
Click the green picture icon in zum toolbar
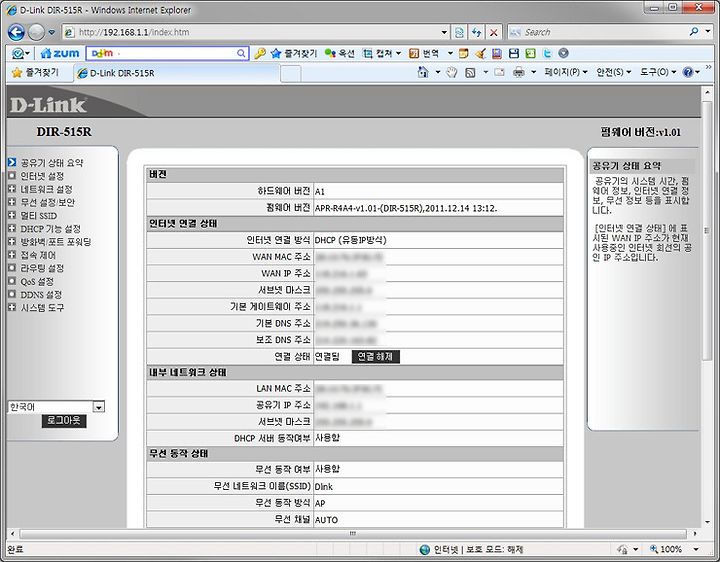click(x=530, y=53)
